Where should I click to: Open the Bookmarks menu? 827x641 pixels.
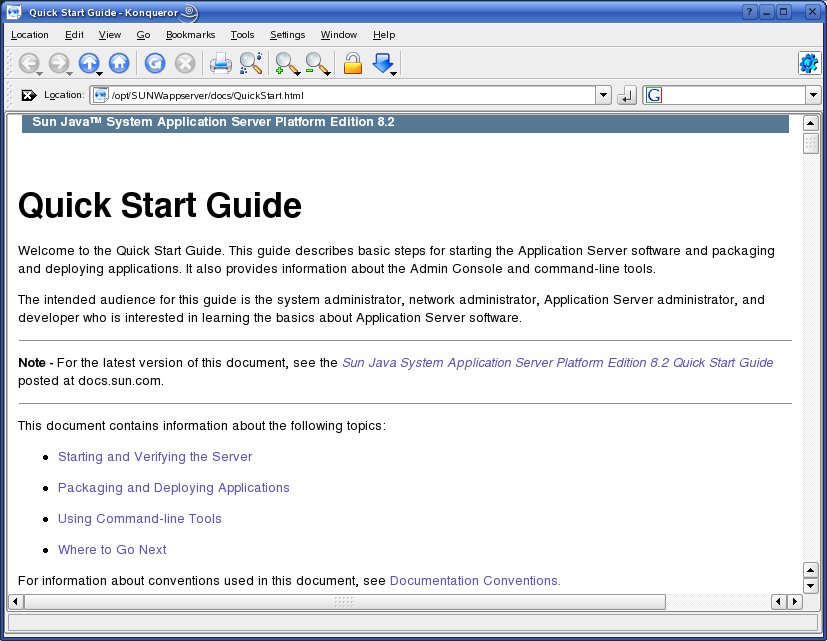(190, 35)
